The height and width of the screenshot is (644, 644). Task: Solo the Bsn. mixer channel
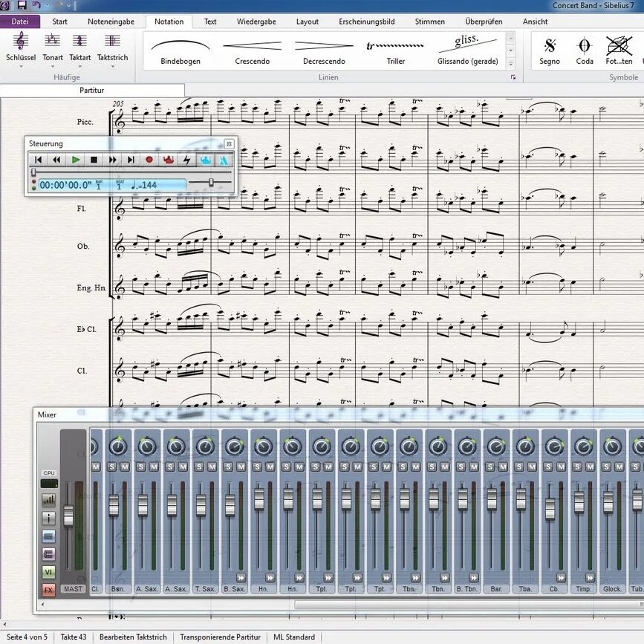pyautogui.click(x=112, y=466)
